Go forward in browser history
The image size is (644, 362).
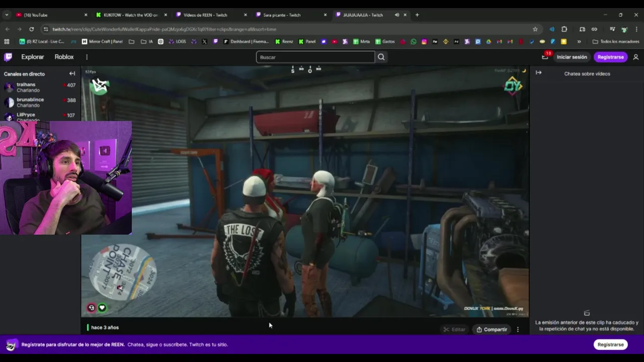pyautogui.click(x=20, y=29)
